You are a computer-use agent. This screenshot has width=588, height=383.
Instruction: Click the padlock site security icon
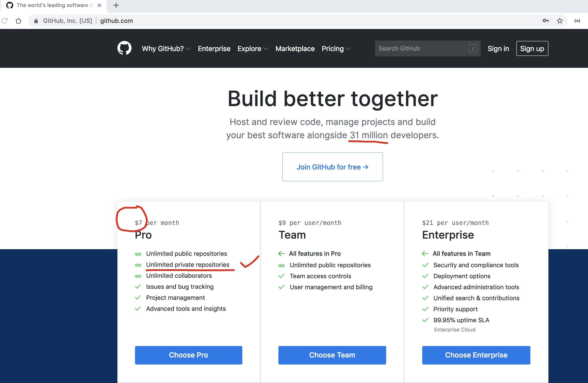36,21
